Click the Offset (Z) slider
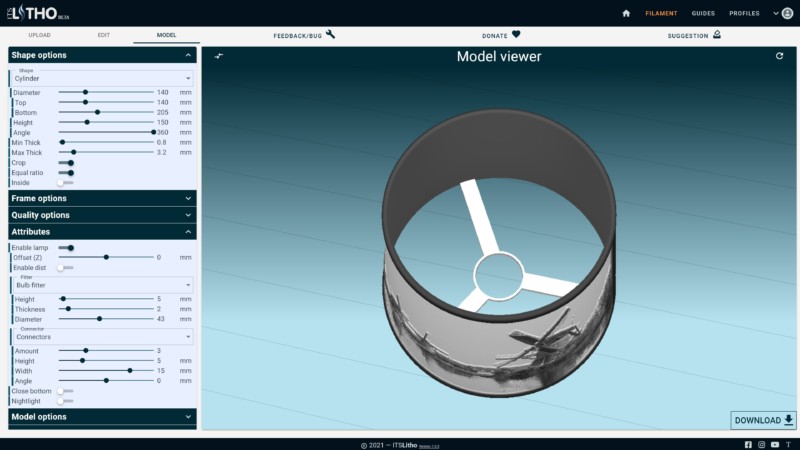Image resolution: width=800 pixels, height=450 pixels. (106, 258)
